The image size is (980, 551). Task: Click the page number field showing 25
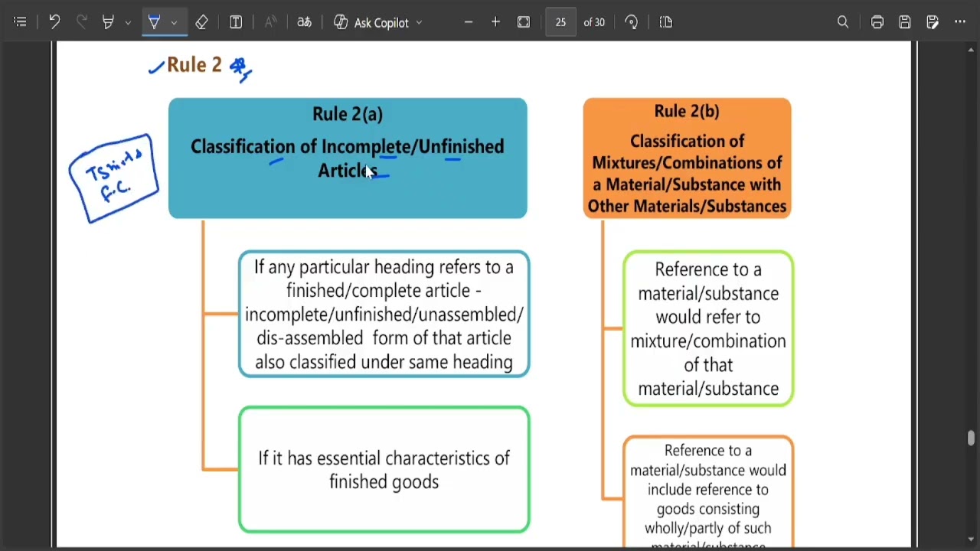561,22
